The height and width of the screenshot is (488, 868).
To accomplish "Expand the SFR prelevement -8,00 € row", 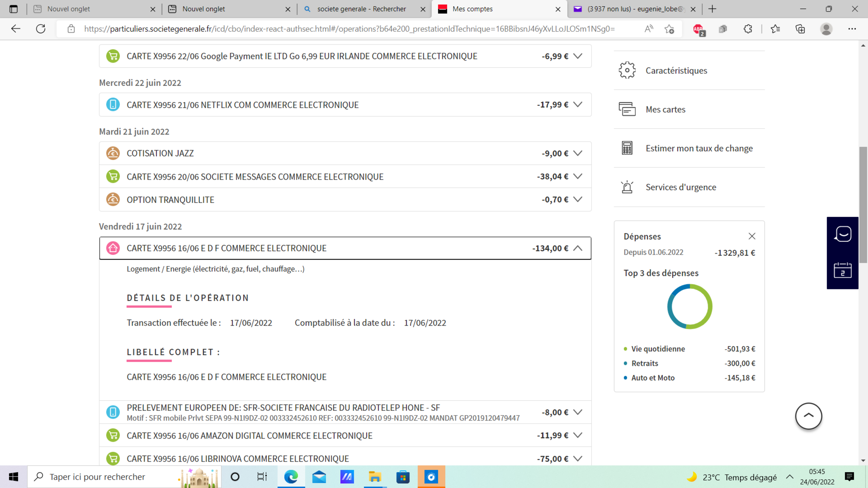I will 578,412.
